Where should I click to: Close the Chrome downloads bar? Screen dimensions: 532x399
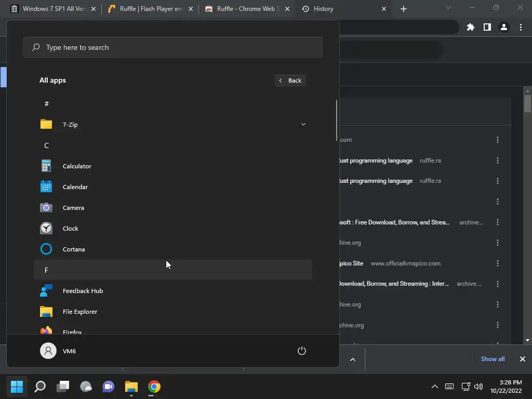click(523, 359)
